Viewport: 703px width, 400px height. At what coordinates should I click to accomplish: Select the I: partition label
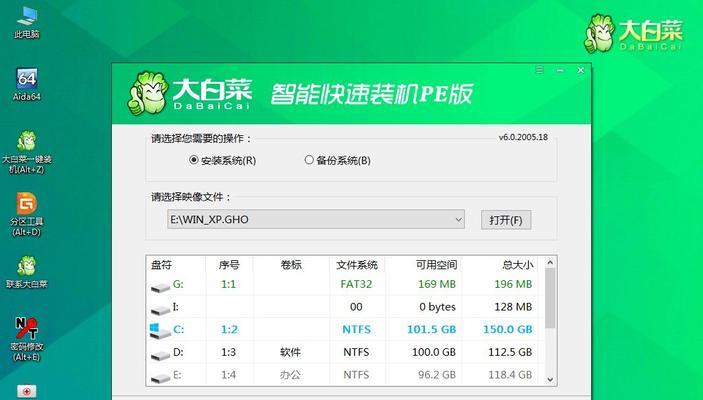pos(176,307)
